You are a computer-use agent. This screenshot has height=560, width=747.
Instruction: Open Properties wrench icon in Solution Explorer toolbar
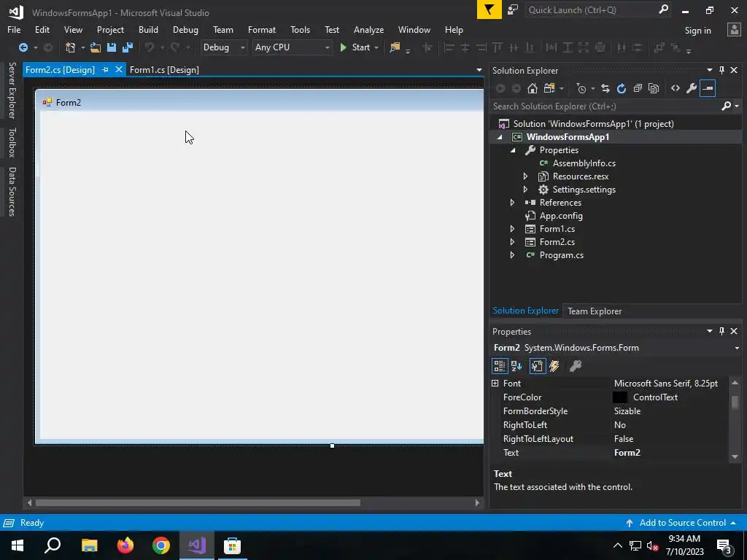point(692,88)
